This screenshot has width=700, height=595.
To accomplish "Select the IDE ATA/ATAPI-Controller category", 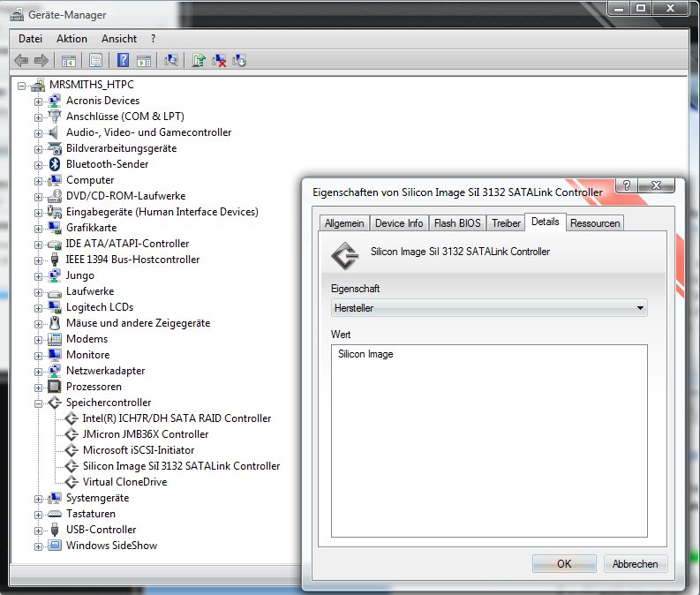I will tap(127, 244).
